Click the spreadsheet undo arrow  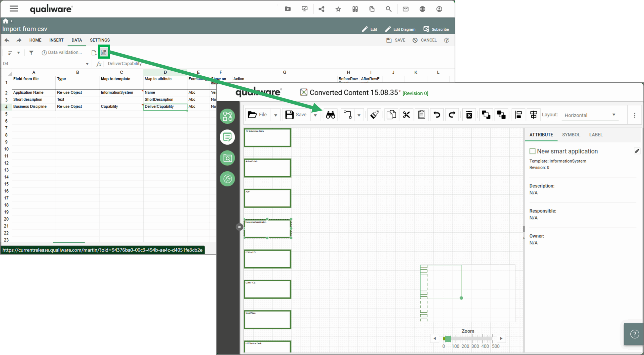point(7,40)
